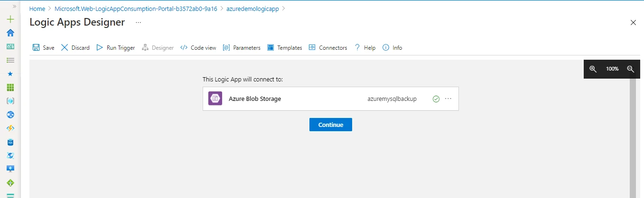Close the Logic Apps Designer blade
The height and width of the screenshot is (198, 644).
[633, 22]
